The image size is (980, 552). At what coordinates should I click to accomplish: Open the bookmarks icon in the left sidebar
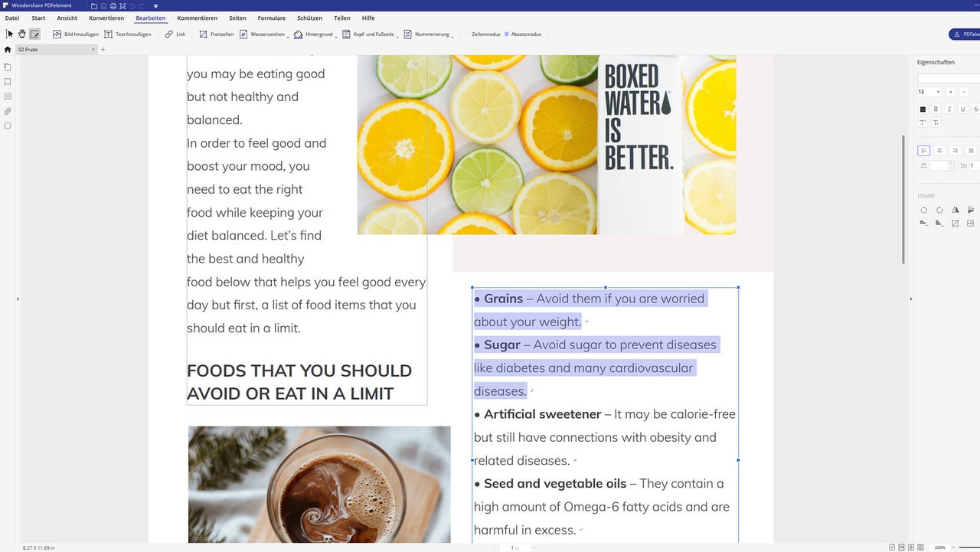click(x=8, y=81)
